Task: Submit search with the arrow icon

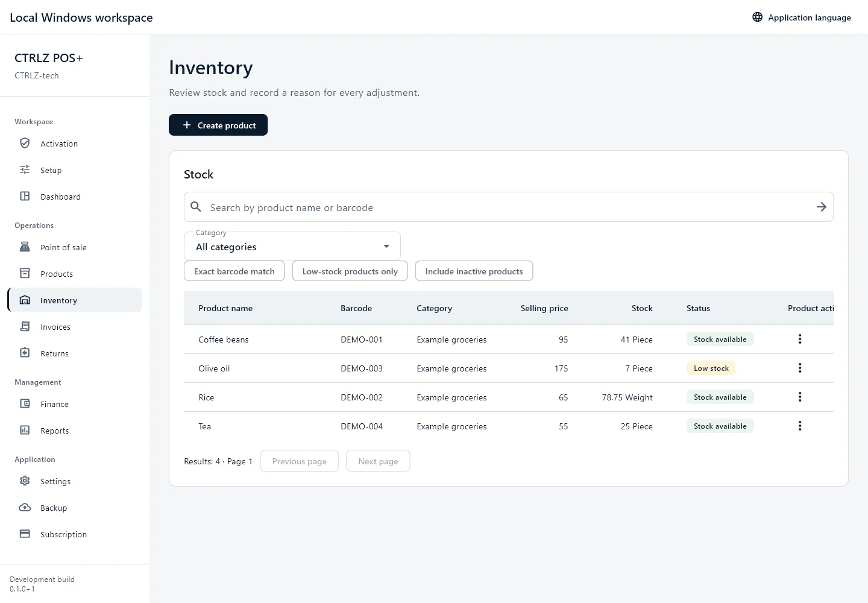Action: (x=821, y=207)
